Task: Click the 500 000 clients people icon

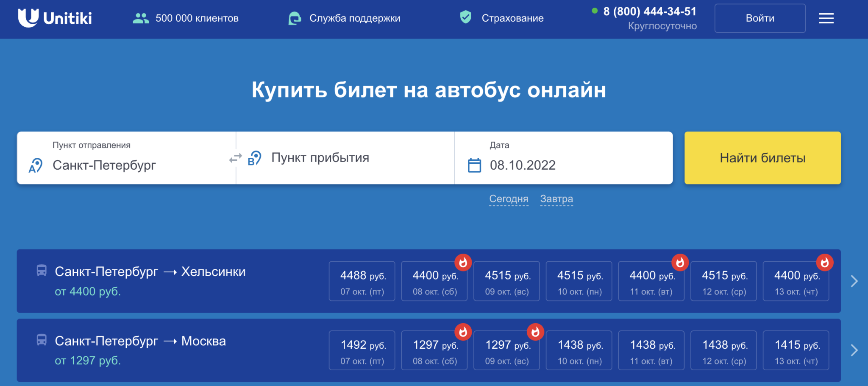Action: pos(141,18)
